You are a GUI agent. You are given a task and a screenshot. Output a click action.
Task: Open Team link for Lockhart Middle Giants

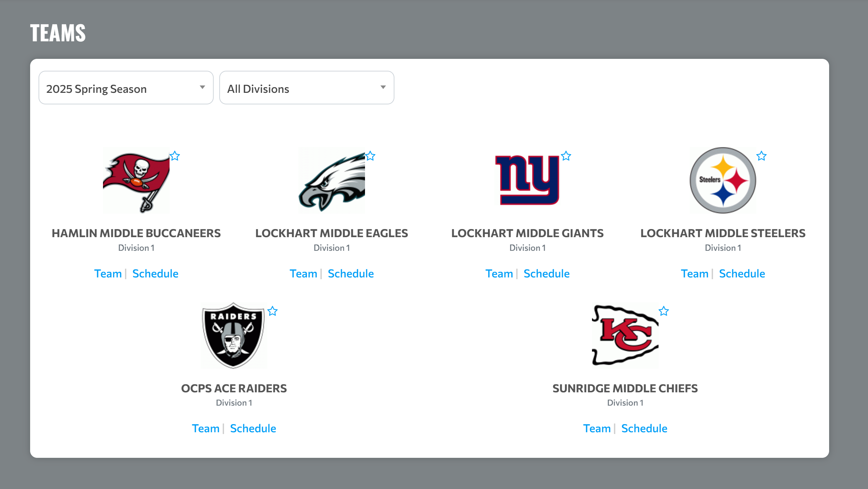pyautogui.click(x=499, y=274)
